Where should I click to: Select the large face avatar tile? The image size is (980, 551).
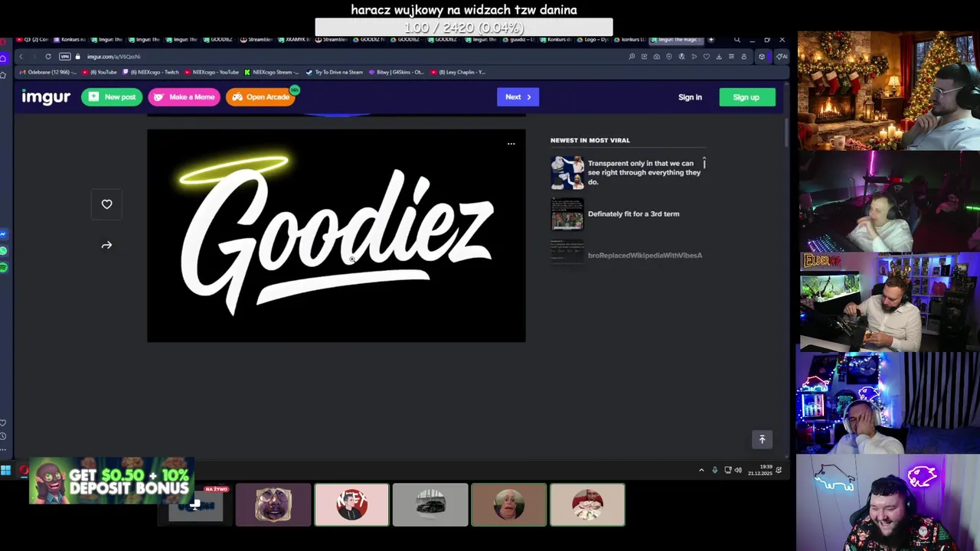[509, 505]
